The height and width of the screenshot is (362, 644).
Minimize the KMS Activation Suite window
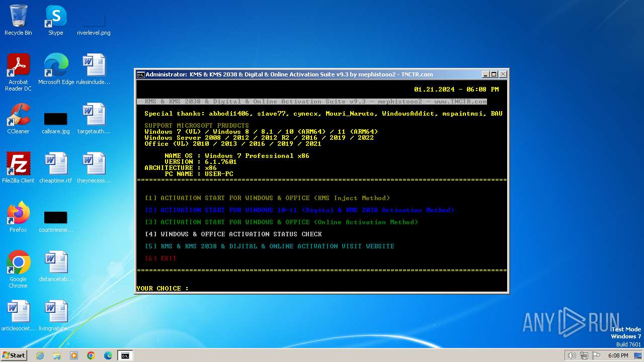coord(486,74)
